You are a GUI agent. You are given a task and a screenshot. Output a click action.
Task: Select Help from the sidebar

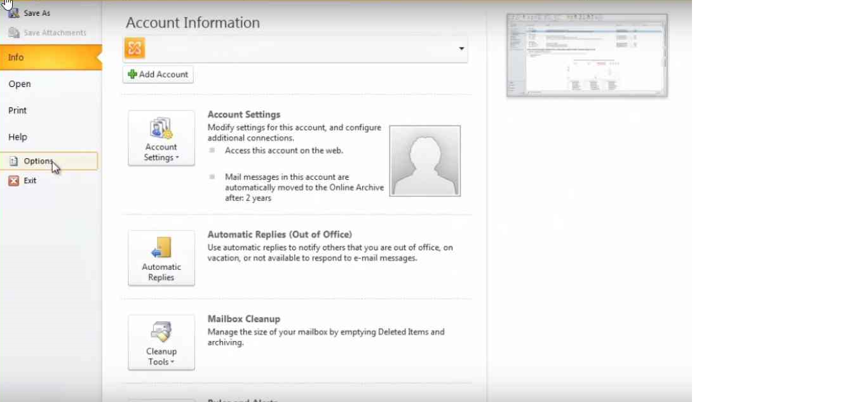(18, 137)
